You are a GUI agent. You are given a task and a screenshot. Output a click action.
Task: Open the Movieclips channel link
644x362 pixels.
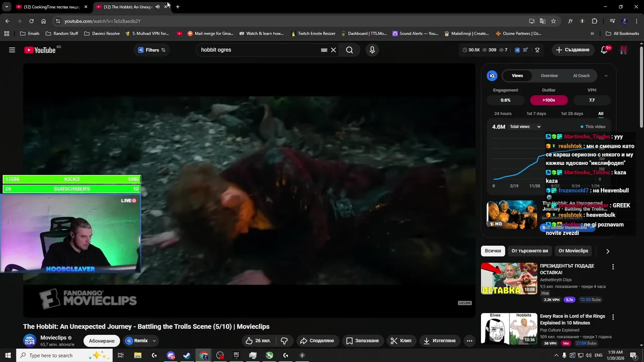[x=53, y=338]
